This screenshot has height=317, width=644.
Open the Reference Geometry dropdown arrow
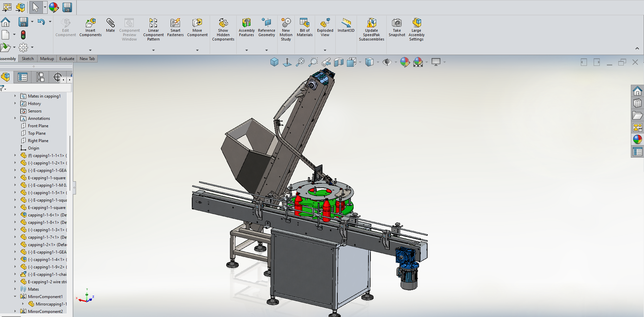(x=266, y=50)
